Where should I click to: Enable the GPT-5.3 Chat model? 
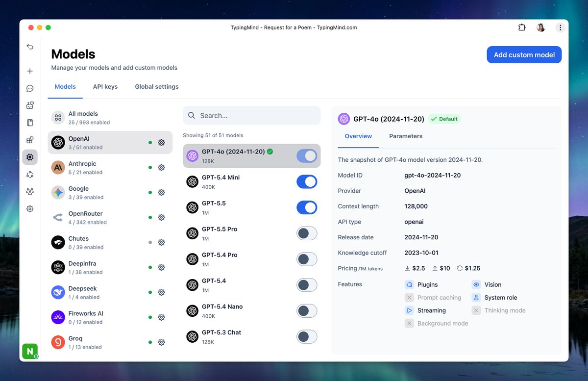click(x=307, y=336)
